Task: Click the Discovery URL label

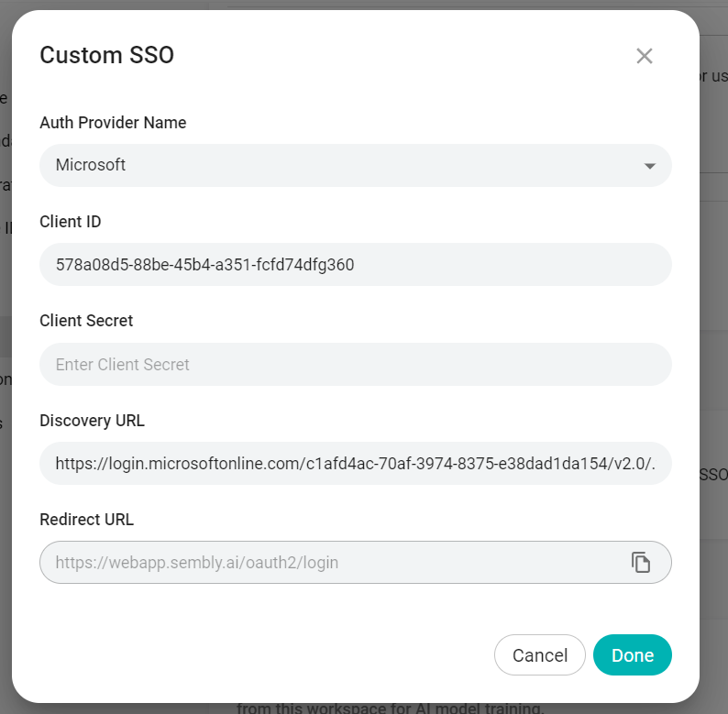Action: [93, 421]
